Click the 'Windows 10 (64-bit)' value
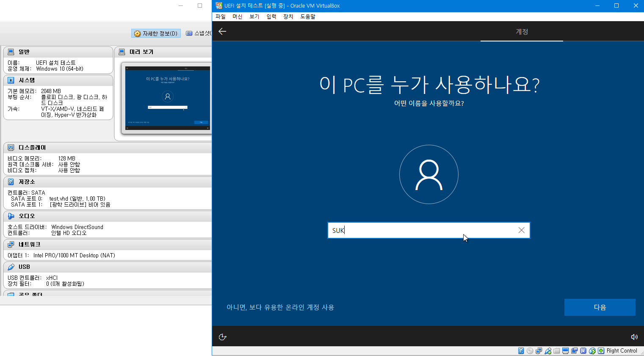This screenshot has height=356, width=644. coord(60,69)
